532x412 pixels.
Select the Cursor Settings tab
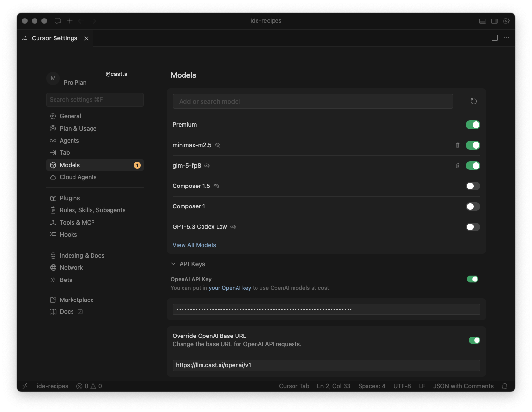[55, 38]
